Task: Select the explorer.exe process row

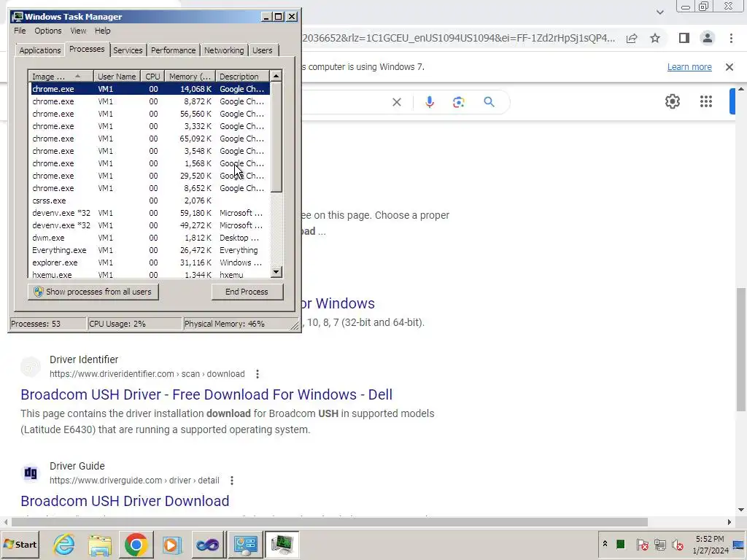Action: pos(150,262)
